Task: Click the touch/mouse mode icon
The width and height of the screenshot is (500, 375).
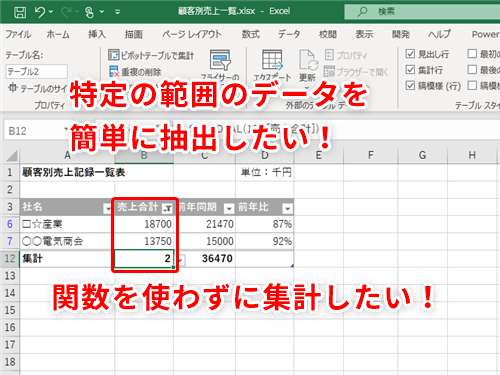Action: [89, 12]
